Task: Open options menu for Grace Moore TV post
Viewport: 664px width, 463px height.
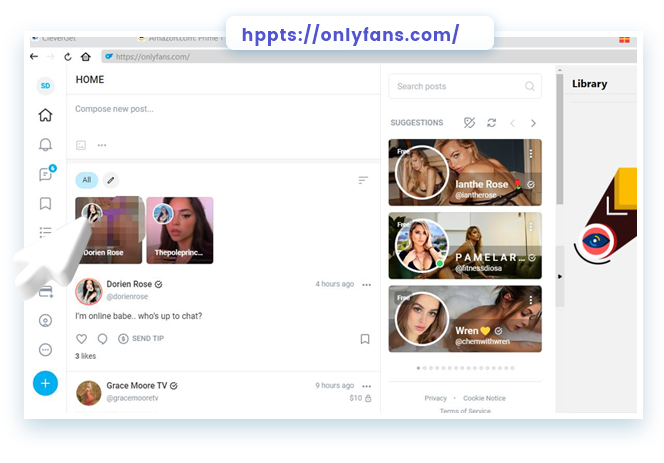Action: (367, 386)
